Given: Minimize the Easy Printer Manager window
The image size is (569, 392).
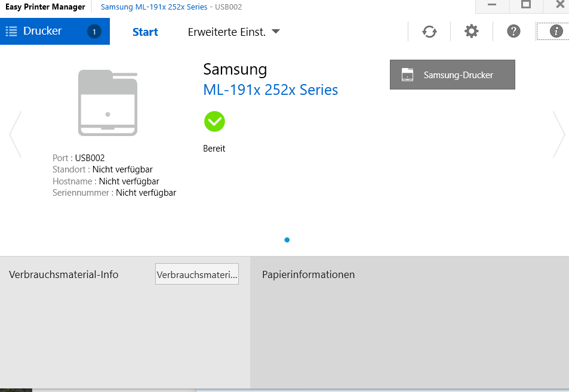Looking at the screenshot, I should coord(492,5).
